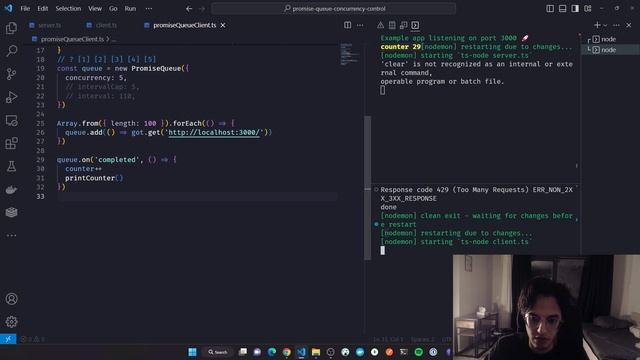This screenshot has width=640, height=360.
Task: Open terminal panel views and more actions
Action: coord(616,25)
